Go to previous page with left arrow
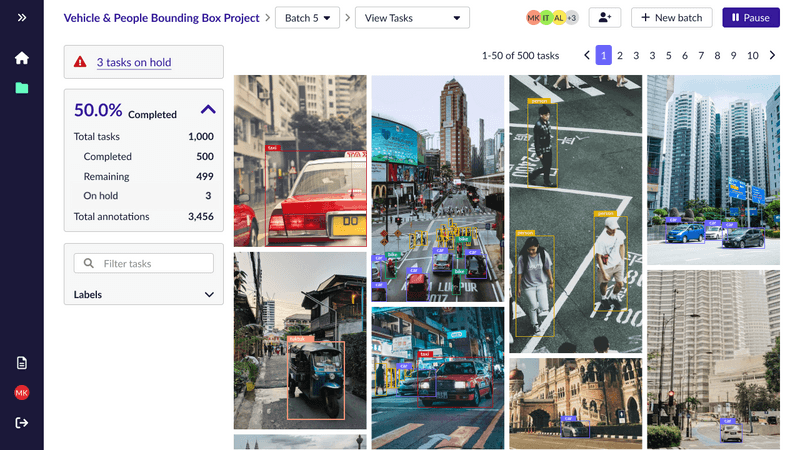This screenshot has width=800, height=450. (x=587, y=55)
